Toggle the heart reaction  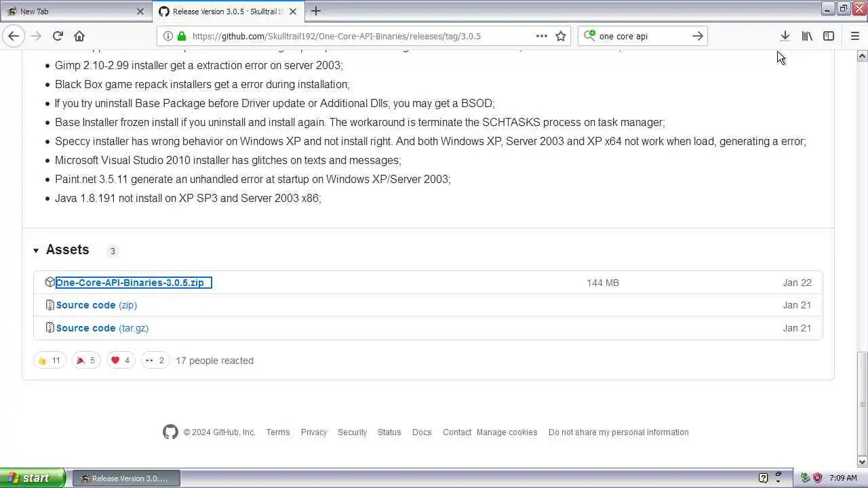[121, 361]
